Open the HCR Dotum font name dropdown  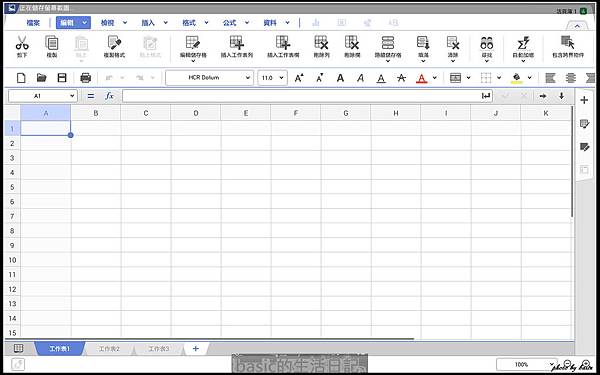click(x=209, y=78)
